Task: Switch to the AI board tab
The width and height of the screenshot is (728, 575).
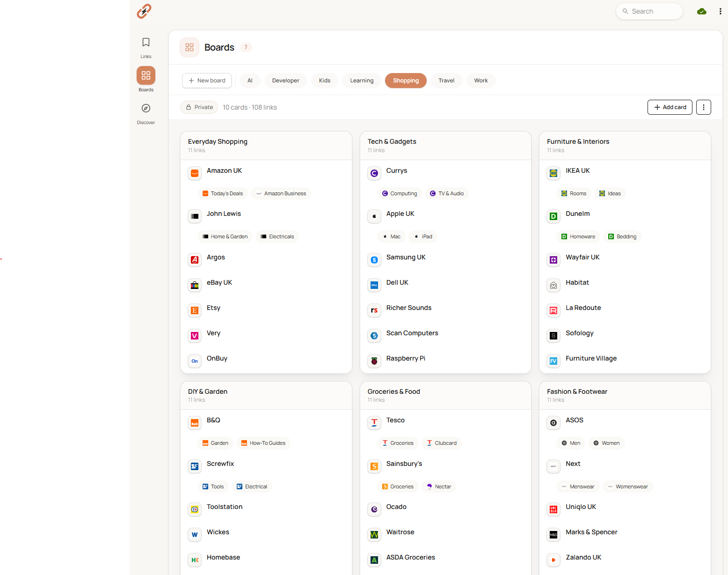Action: click(250, 81)
